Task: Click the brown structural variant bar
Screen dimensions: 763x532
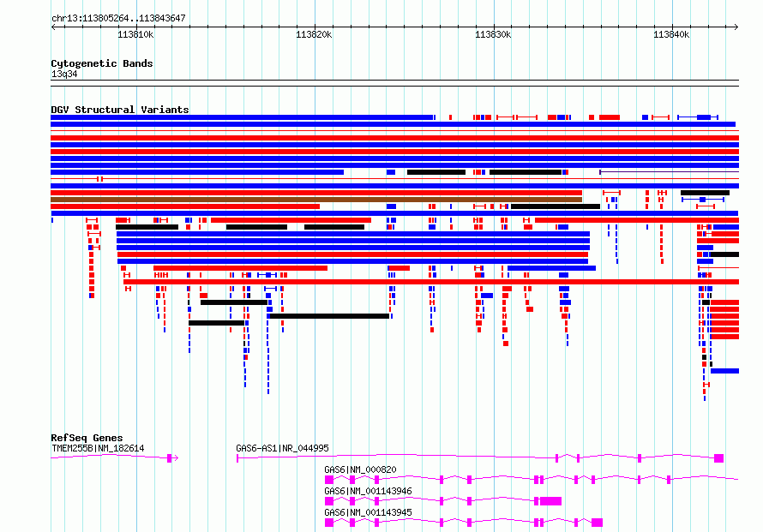Action: [x=316, y=200]
